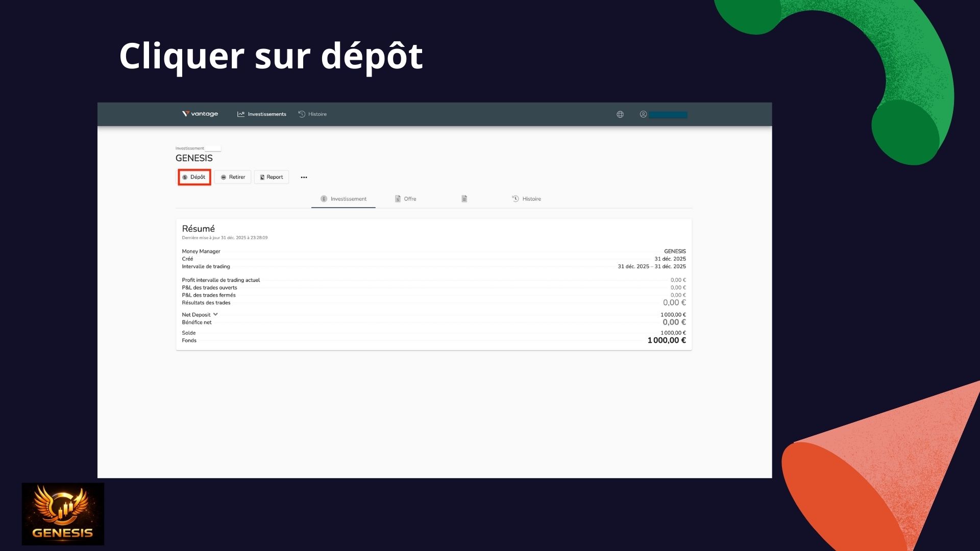
Task: Open the Report button
Action: [x=272, y=177]
